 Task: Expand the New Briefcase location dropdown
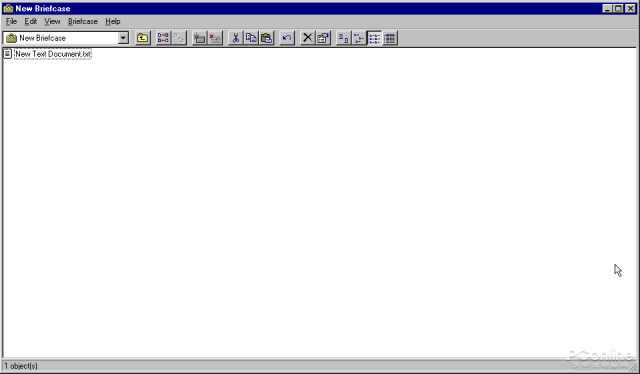123,38
